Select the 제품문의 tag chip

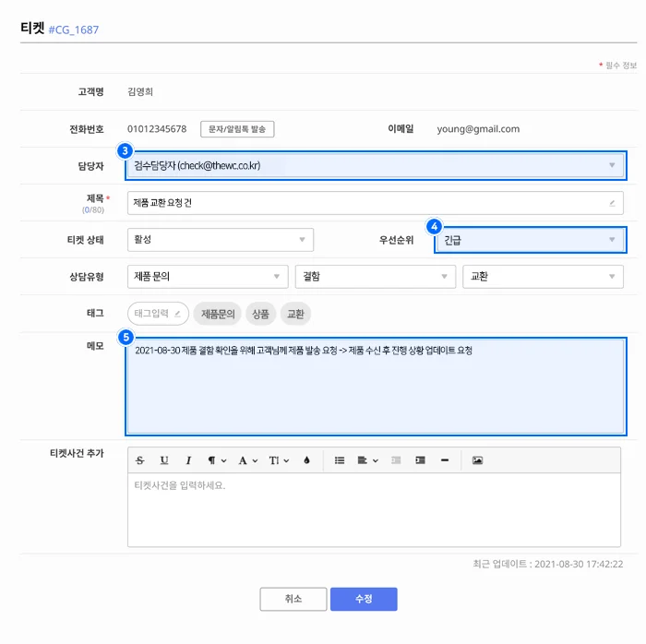click(218, 315)
